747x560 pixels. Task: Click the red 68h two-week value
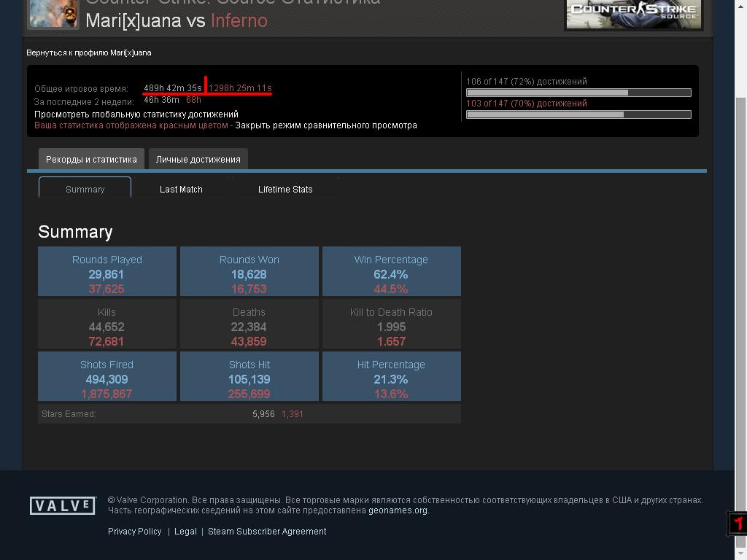pos(193,100)
